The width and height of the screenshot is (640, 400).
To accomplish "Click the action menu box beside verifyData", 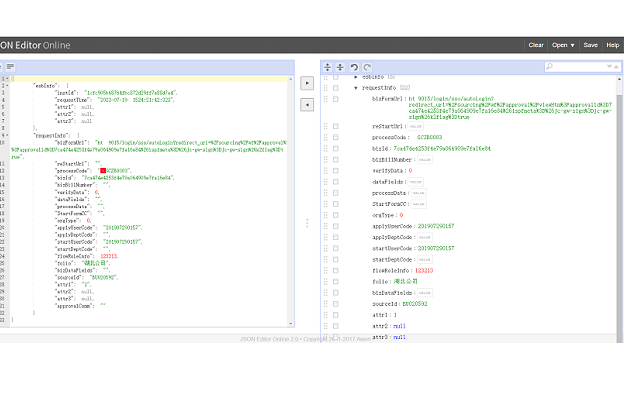I will pos(335,171).
